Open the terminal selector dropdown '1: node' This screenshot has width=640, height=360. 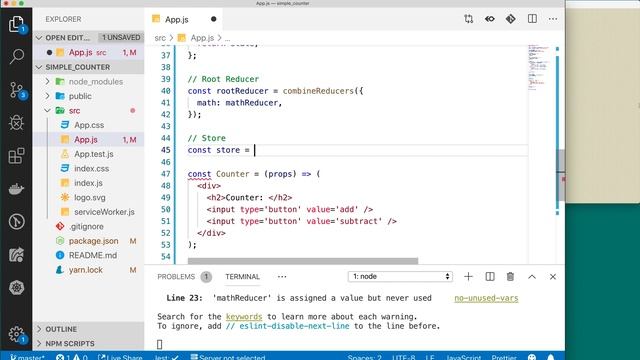tap(400, 276)
